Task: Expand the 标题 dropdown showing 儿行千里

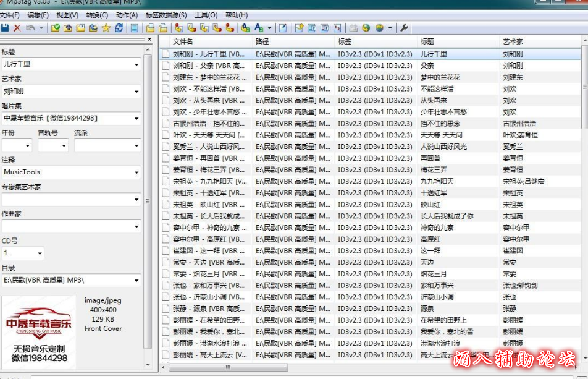Action: click(x=136, y=64)
